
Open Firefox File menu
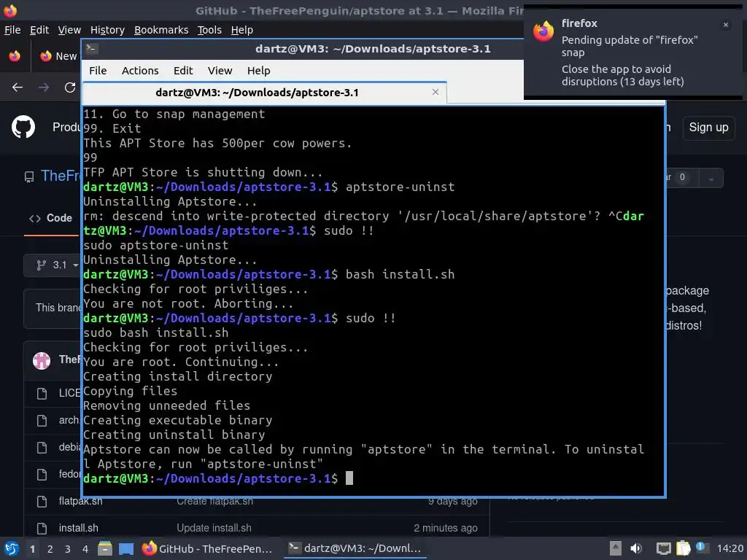tap(12, 30)
